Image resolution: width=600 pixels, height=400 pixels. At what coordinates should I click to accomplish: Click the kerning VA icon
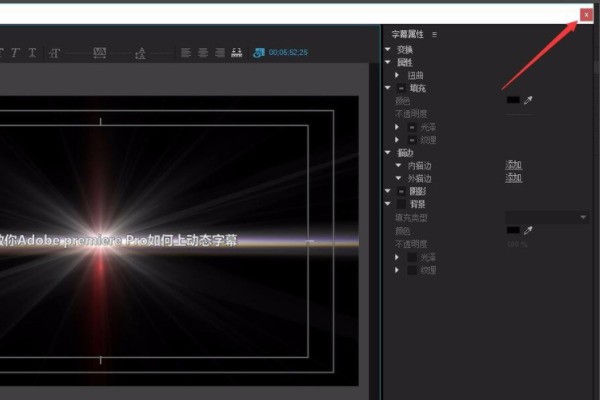(x=100, y=52)
